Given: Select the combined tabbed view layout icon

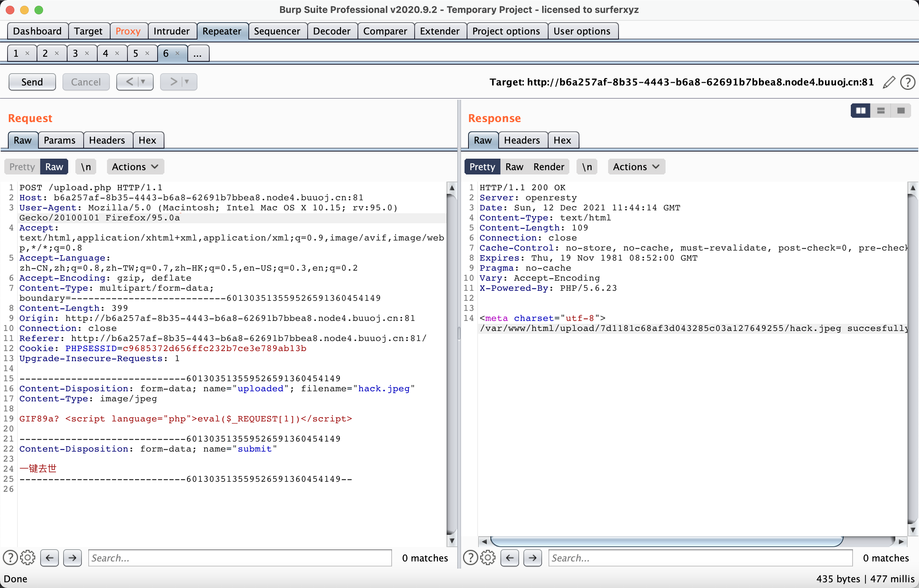Looking at the screenshot, I should coord(901,111).
